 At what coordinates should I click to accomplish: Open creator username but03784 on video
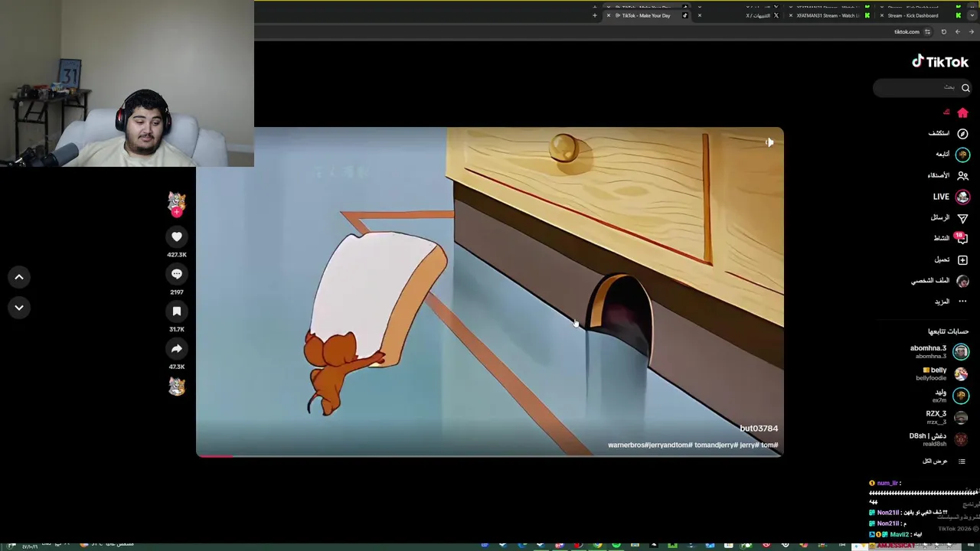759,429
